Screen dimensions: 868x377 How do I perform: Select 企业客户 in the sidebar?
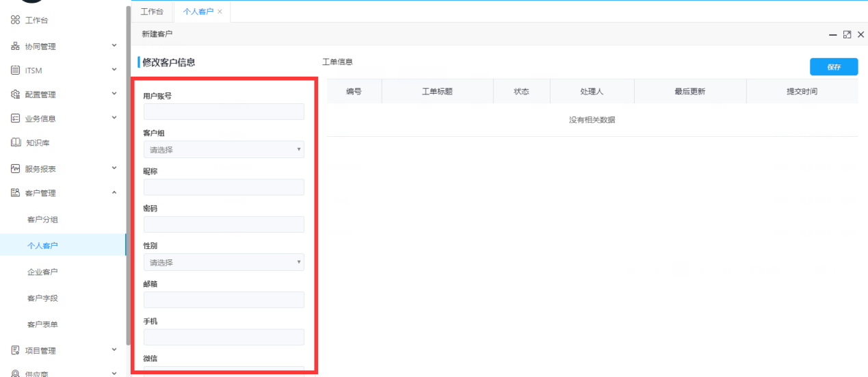(42, 272)
